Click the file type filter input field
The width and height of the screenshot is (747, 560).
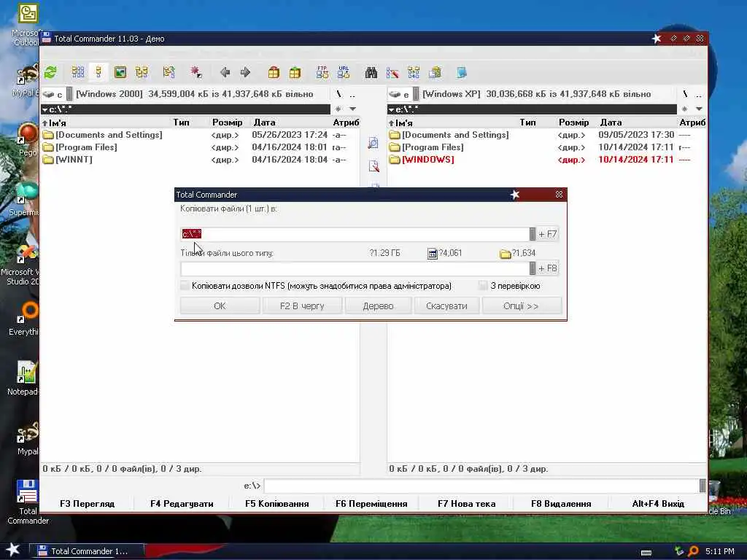pyautogui.click(x=355, y=268)
